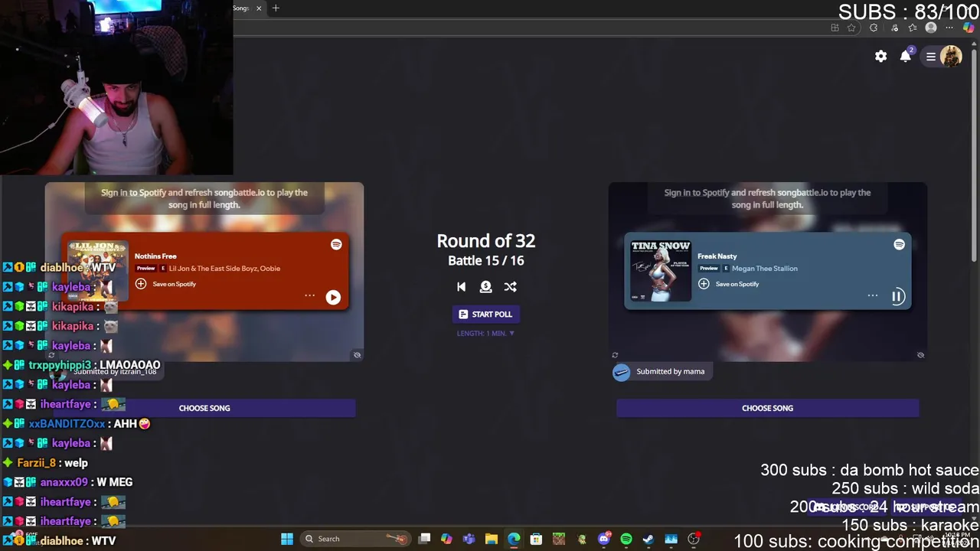Click Spotify logo on Freak Nasty card
Viewport: 980px width, 551px height.
click(x=899, y=244)
